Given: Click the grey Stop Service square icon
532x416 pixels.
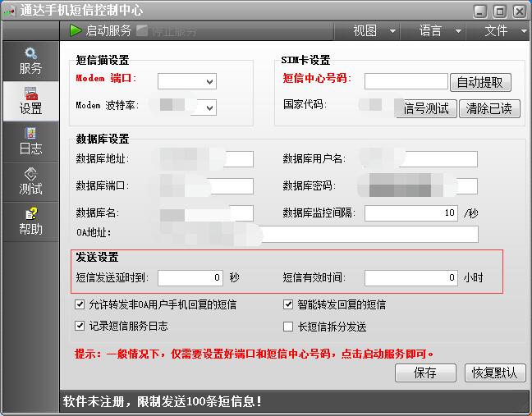Looking at the screenshot, I should [x=142, y=31].
